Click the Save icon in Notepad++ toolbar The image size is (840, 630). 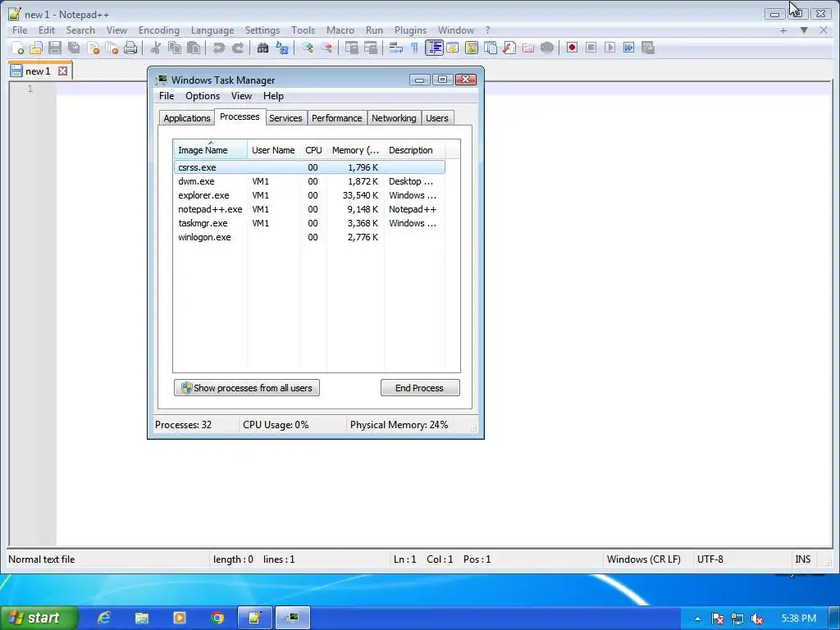pos(55,48)
